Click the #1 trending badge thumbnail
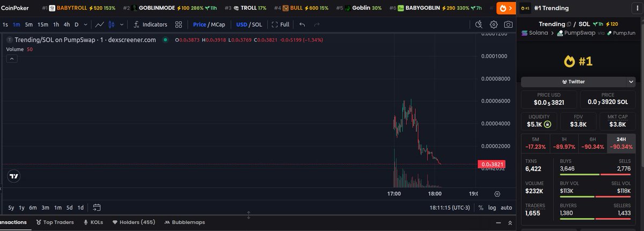Viewport: 644px width, 231px height. point(526,8)
